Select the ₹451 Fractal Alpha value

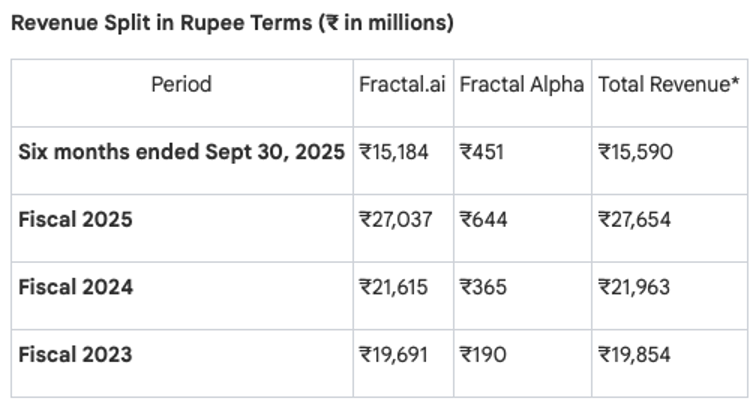(482, 152)
